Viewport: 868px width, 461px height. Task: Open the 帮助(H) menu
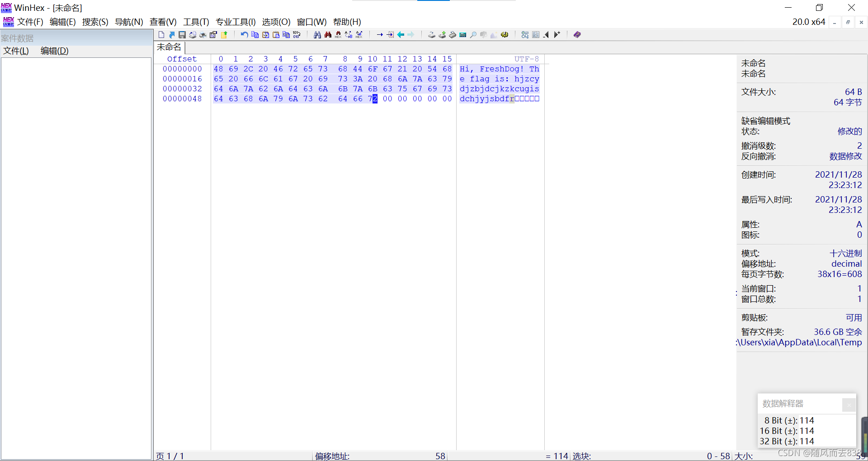coord(347,22)
